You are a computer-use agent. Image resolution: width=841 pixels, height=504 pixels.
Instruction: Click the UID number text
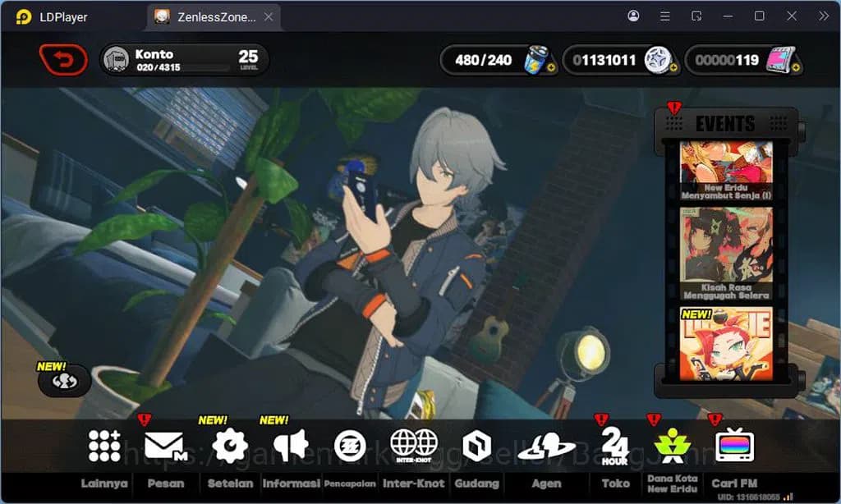tap(749, 497)
